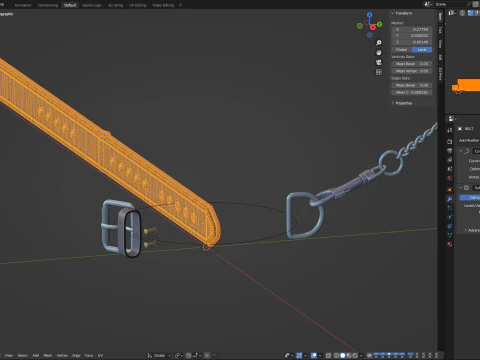Toggle viewport overlays
The width and height of the screenshot is (480, 360).
314,355
